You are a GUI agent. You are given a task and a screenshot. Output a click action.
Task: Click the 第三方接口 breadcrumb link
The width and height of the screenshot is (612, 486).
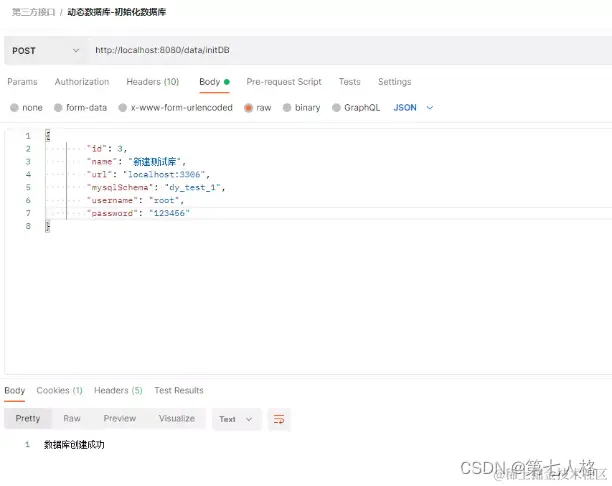[x=34, y=12]
